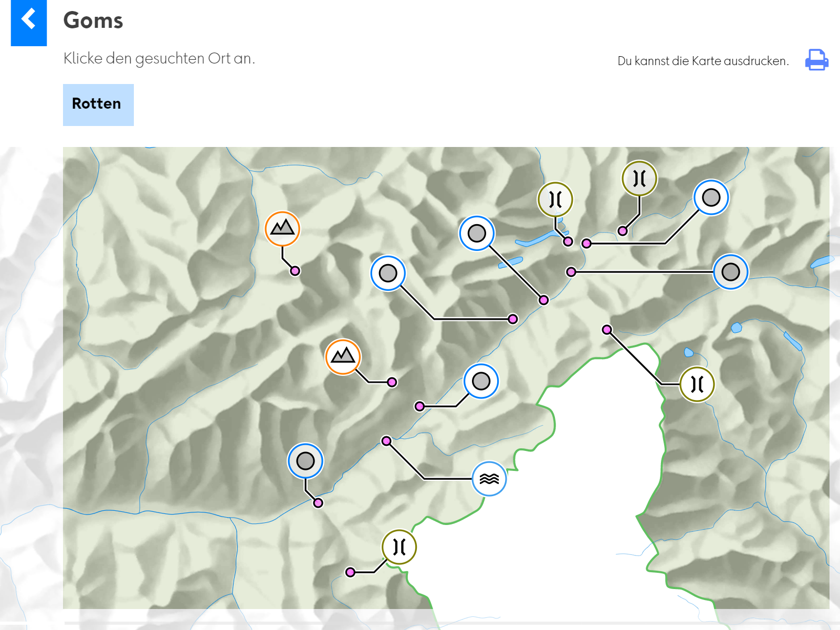The width and height of the screenshot is (840, 630).
Task: Click the pink dot below the upper mountain marker
Action: (x=295, y=271)
